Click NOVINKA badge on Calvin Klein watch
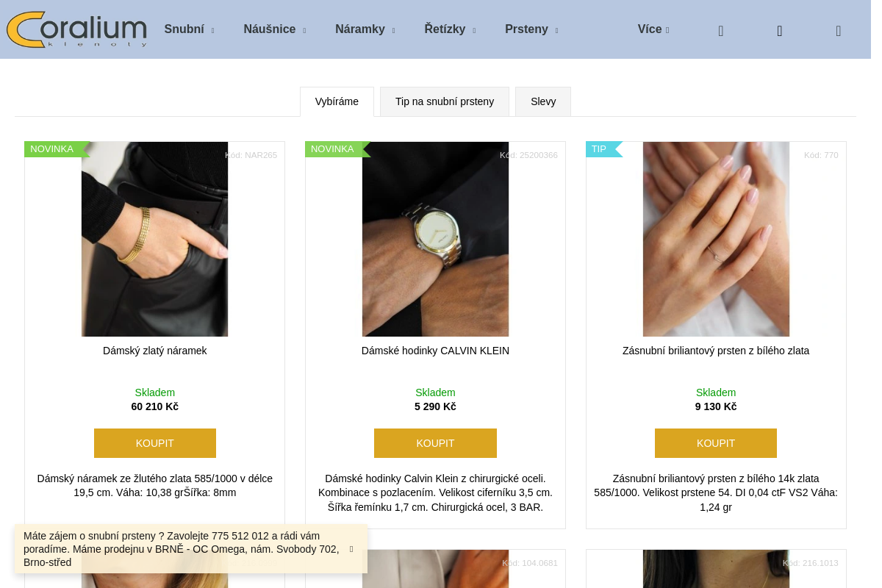 click(333, 149)
